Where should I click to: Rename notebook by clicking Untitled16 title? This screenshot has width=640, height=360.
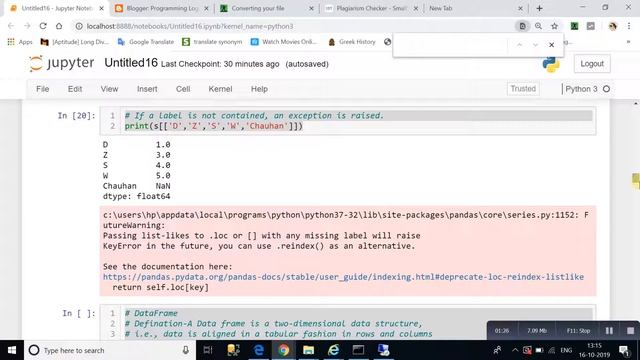(131, 63)
